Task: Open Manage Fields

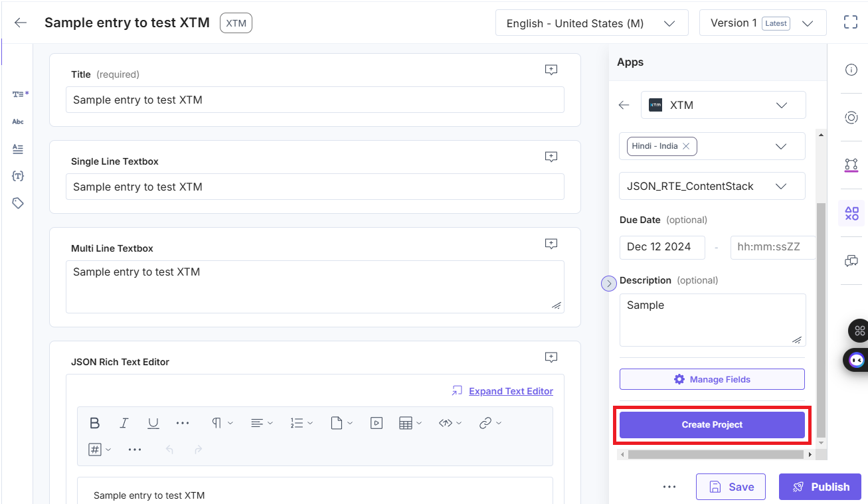Action: [712, 379]
